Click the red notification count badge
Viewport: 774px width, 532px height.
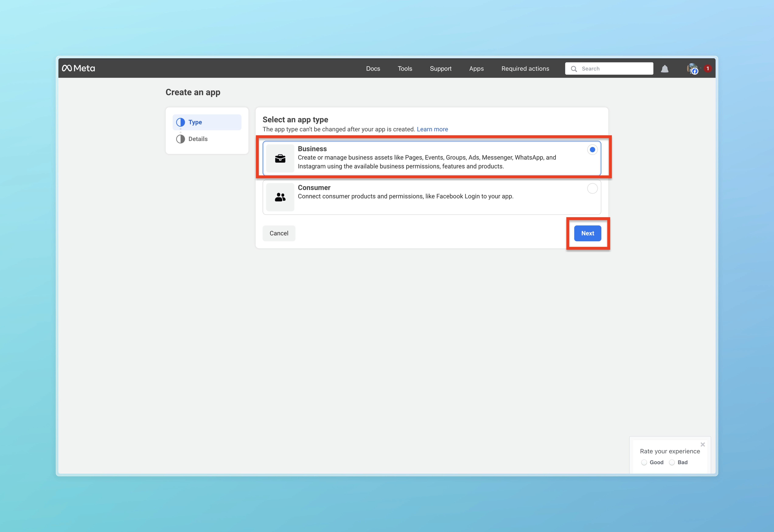coord(708,68)
